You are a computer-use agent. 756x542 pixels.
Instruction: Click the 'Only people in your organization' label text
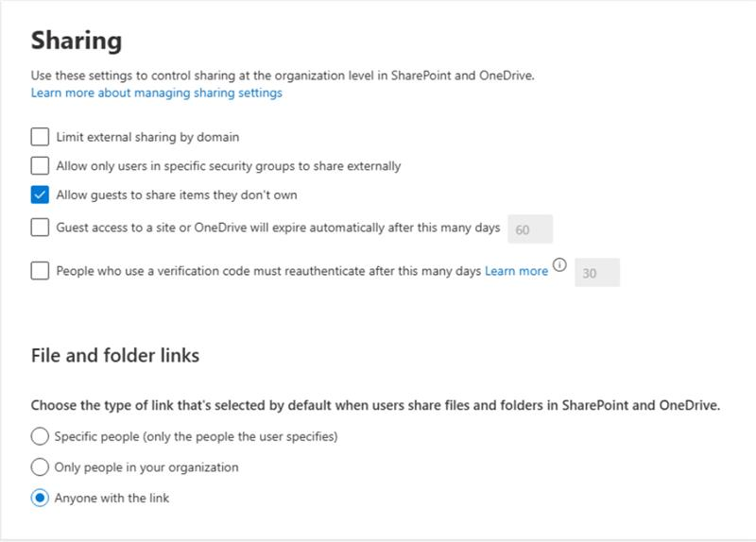click(146, 467)
